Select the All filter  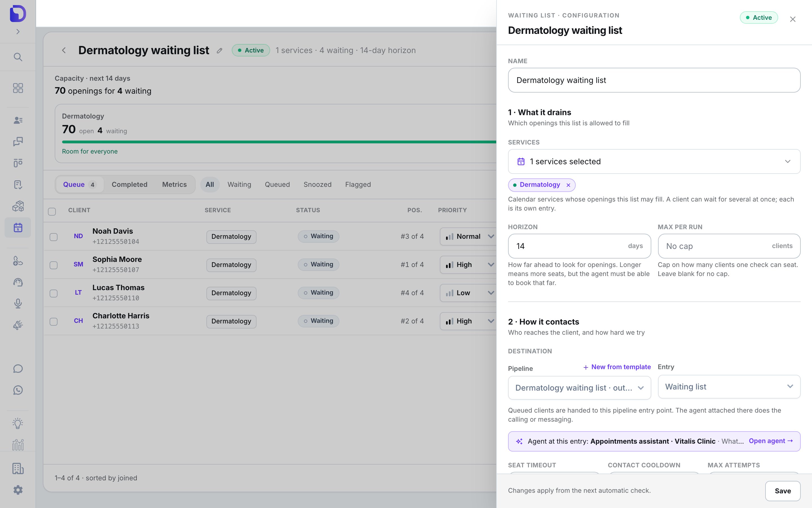click(x=210, y=185)
